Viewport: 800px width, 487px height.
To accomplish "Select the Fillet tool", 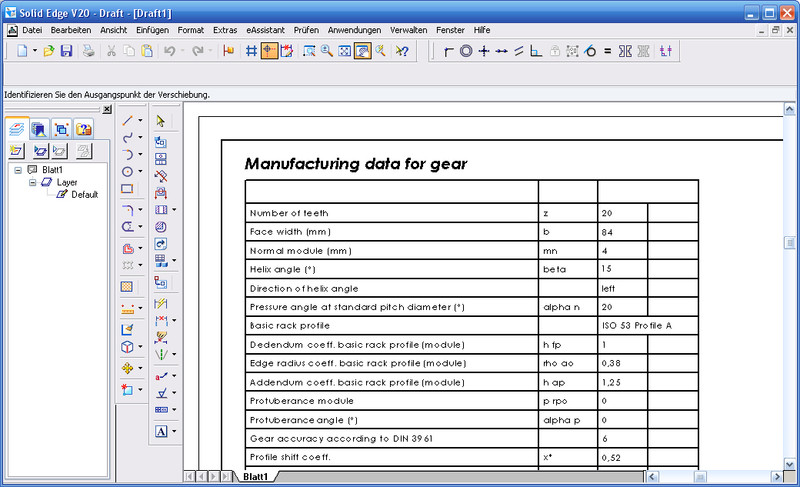I will point(127,210).
